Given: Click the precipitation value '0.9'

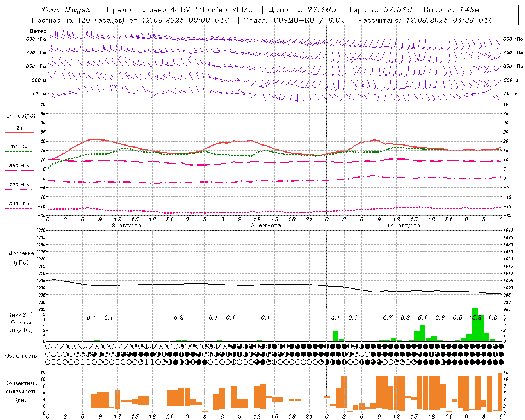Looking at the screenshot, I should [440, 318].
